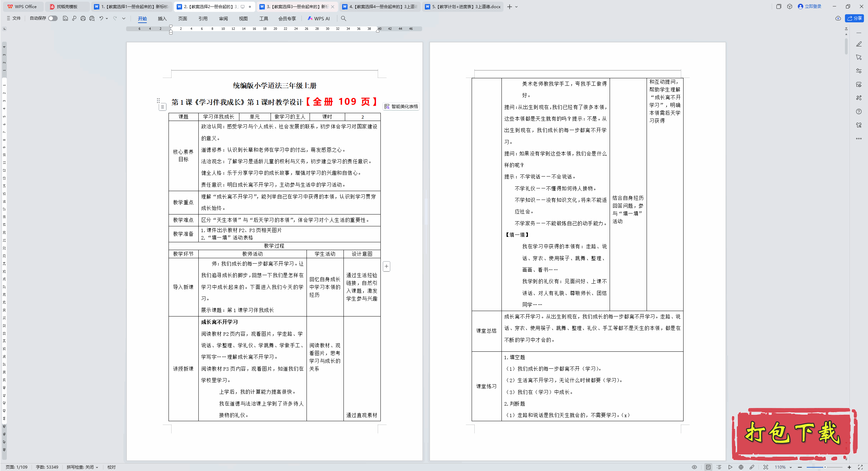Select the page layout view button
The width and height of the screenshot is (868, 471).
coord(708,467)
